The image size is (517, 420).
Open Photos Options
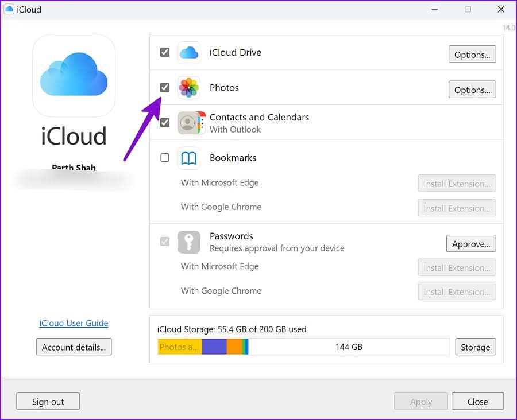pyautogui.click(x=472, y=90)
